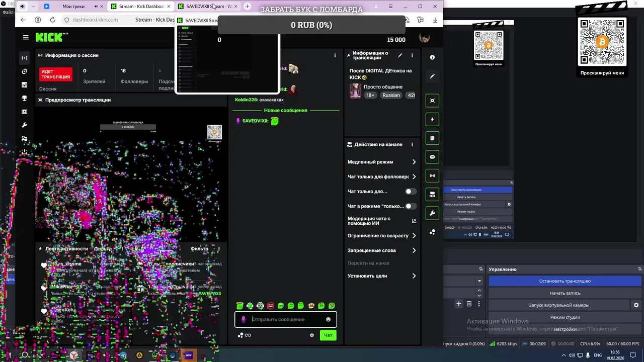
Task: Open Telegram from Windows taskbar
Action: point(123,355)
